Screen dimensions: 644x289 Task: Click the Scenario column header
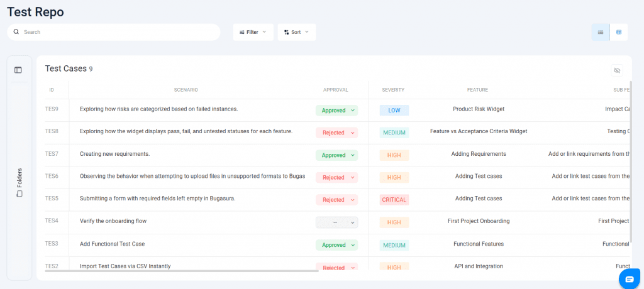click(186, 90)
